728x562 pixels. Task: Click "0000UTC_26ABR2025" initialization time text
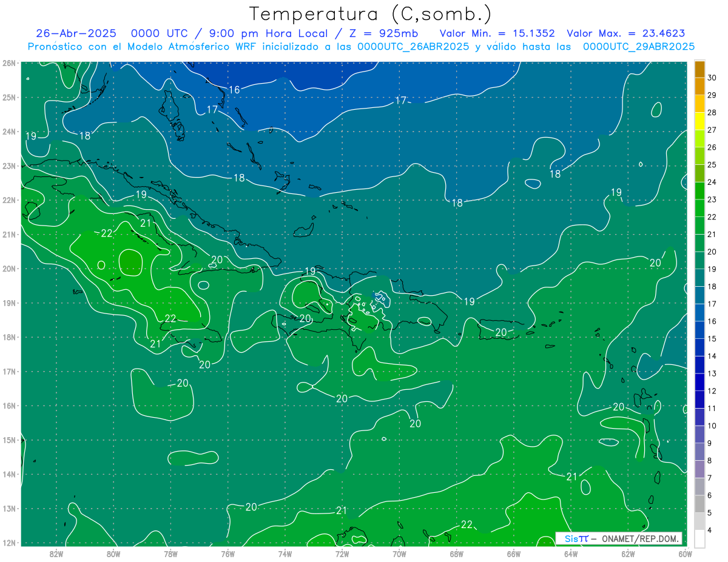coord(413,47)
